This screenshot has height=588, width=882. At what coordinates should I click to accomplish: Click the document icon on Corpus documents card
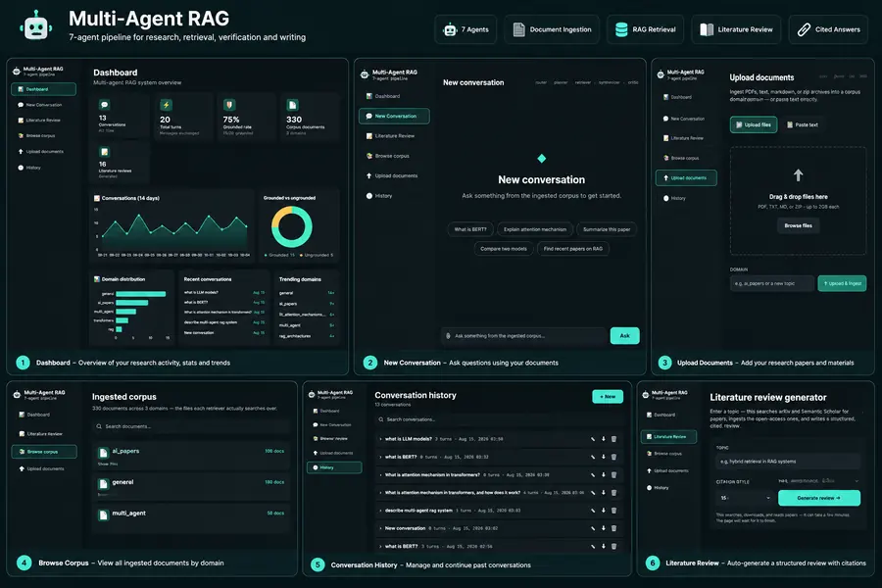point(292,105)
